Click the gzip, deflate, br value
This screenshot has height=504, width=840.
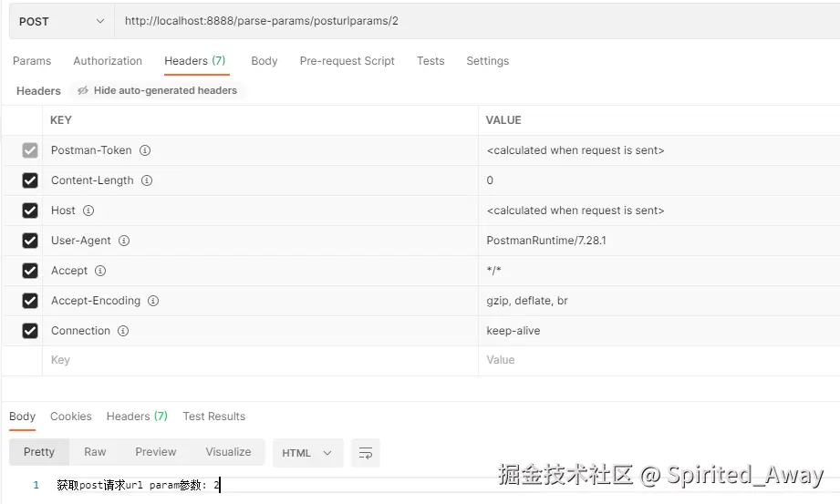point(527,301)
